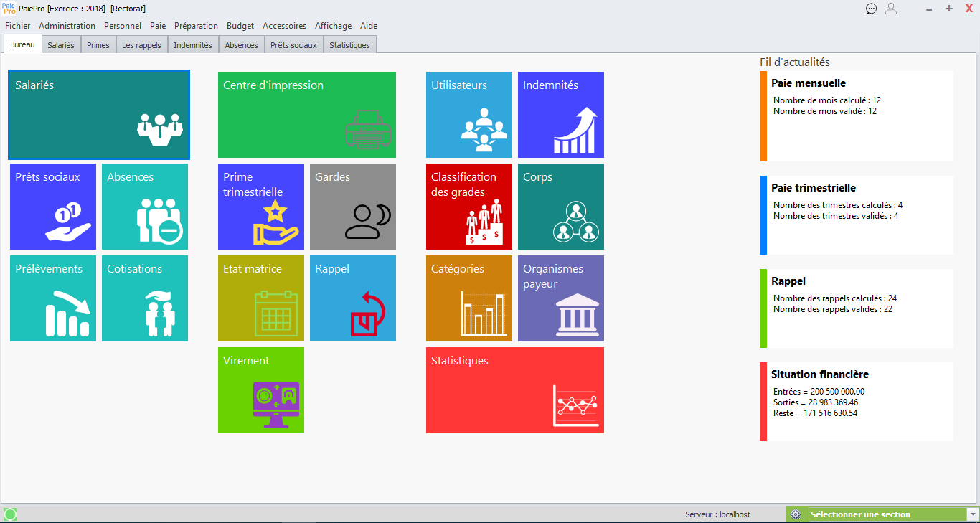Open the large Statistiques chart tile
This screenshot has height=523, width=980.
click(x=515, y=390)
